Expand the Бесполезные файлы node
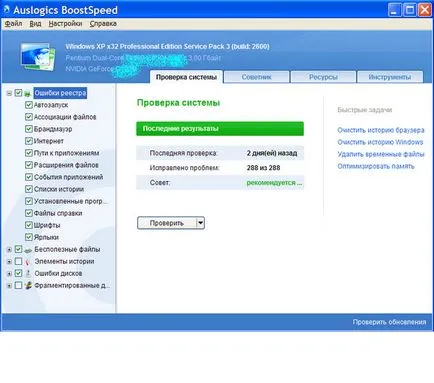 click(x=9, y=250)
